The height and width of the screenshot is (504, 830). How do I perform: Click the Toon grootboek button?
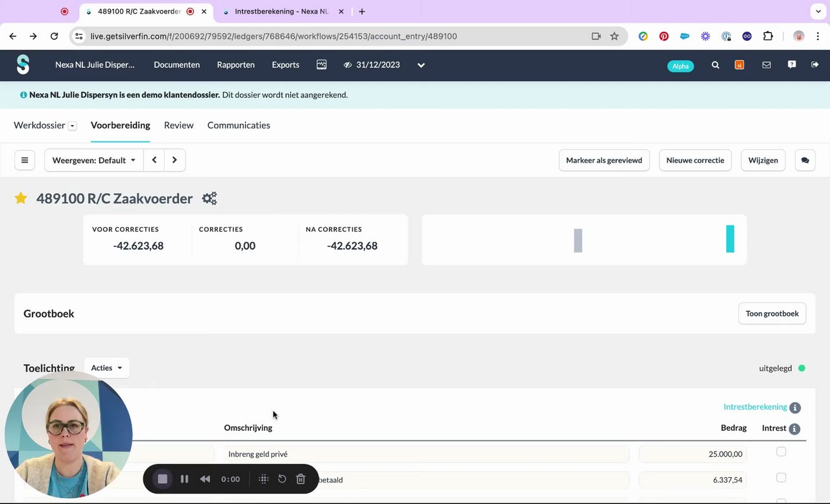coord(772,314)
